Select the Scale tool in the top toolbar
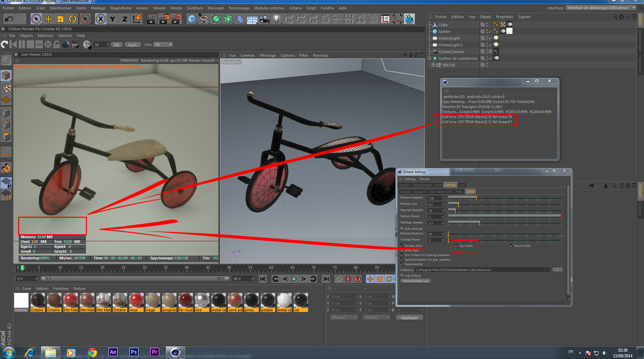 (x=60, y=19)
